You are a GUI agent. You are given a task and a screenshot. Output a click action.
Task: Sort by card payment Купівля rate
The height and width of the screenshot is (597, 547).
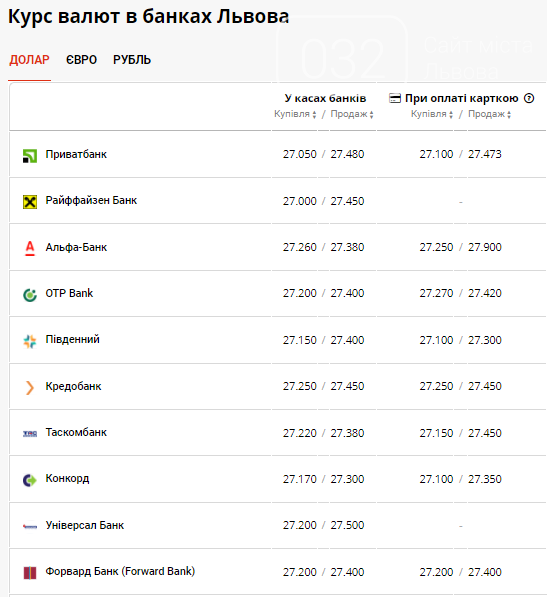432,114
